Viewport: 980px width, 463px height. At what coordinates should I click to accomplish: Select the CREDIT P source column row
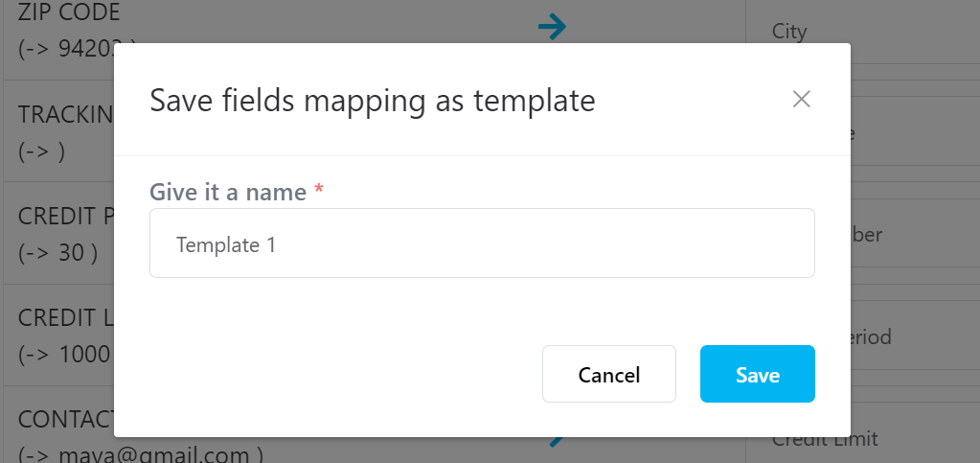click(58, 233)
